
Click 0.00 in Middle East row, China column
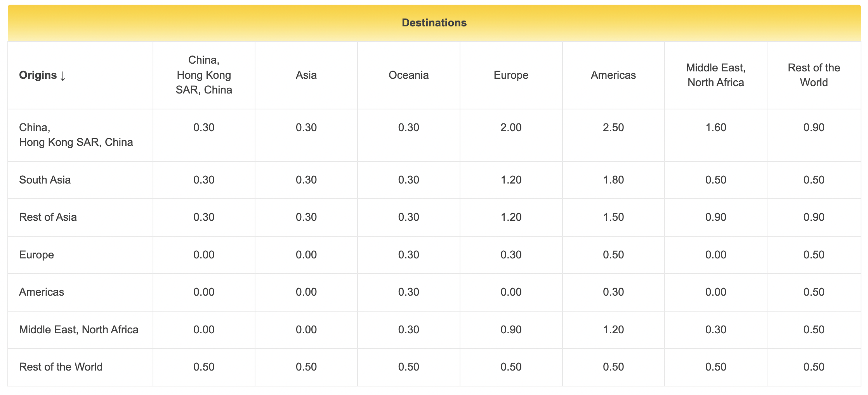204,329
